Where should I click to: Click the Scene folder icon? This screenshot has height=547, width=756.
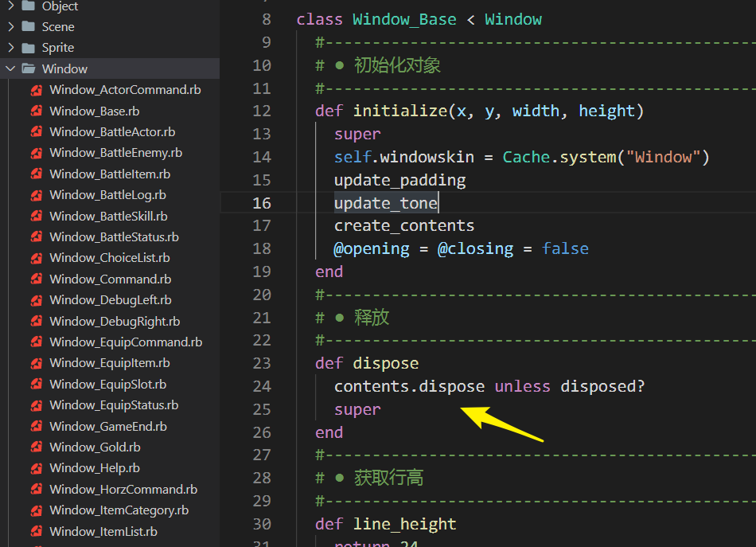29,26
